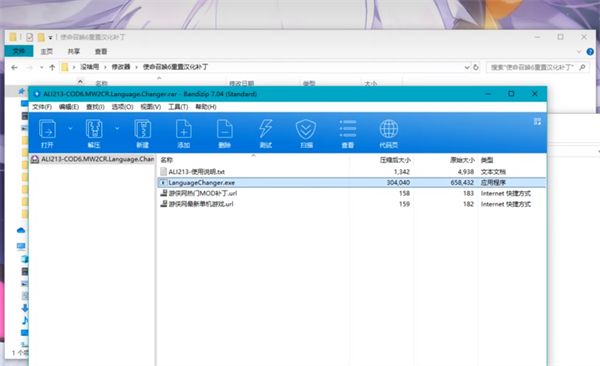
Task: Click the Test (测试) lightning icon
Action: click(266, 134)
